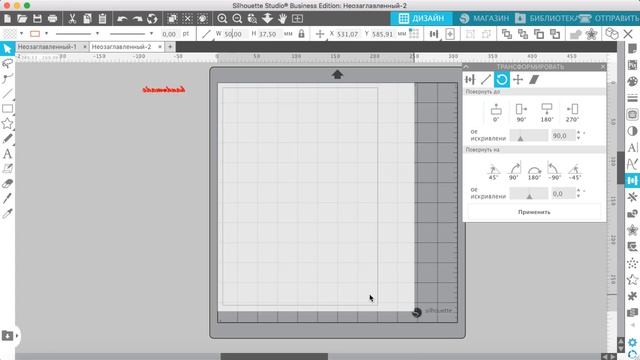
Task: Switch to the ДИЗАЙН tab
Action: [x=421, y=18]
